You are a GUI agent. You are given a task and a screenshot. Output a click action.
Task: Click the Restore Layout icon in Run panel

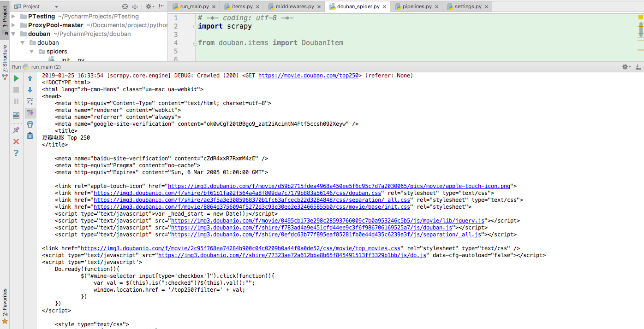(x=16, y=116)
